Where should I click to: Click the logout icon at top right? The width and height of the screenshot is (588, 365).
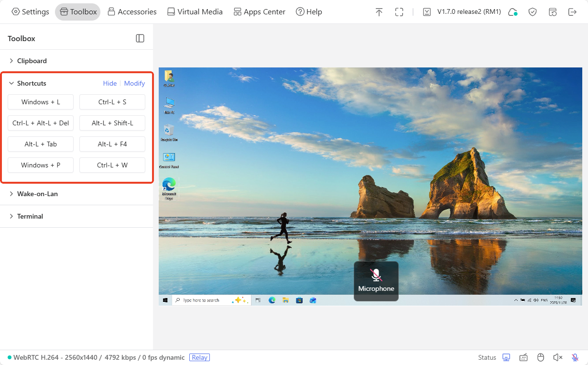[573, 11]
